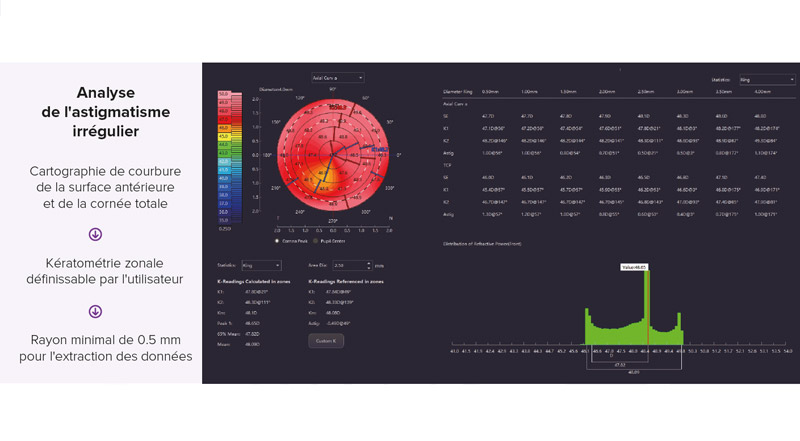The height and width of the screenshot is (441, 800).
Task: Increase Area Dia with the up arrow
Action: tap(369, 263)
